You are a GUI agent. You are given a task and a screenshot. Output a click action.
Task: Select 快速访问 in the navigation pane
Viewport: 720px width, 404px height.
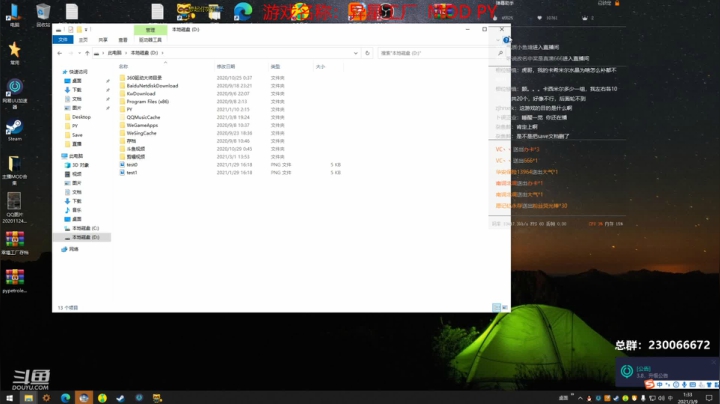click(x=78, y=72)
